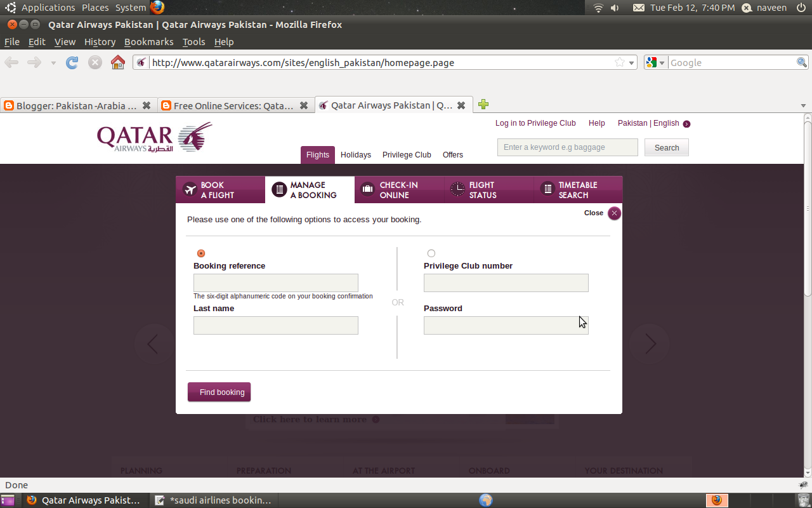This screenshot has height=508, width=812.
Task: Bookmark this page with the star icon
Action: tap(620, 62)
